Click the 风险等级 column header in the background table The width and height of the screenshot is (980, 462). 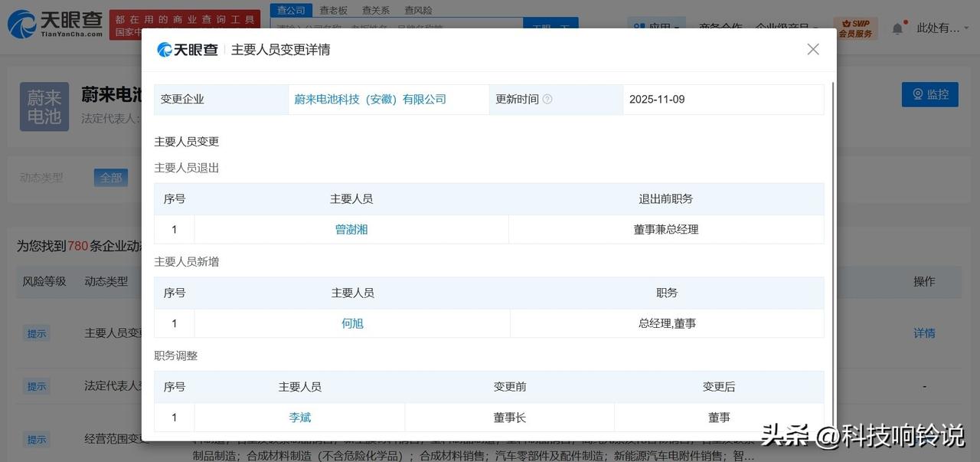coord(44,281)
